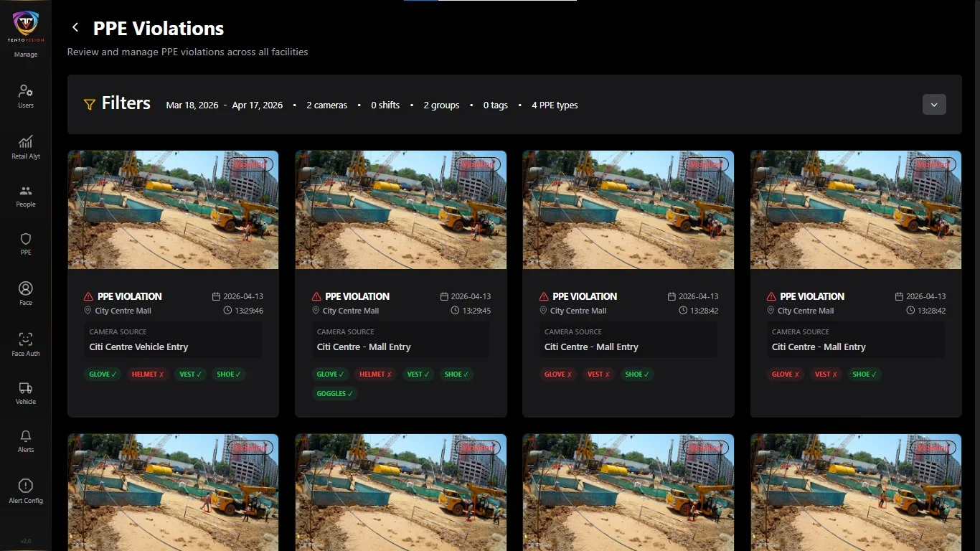Go back using the arrow beside PPE Violations
Screen dimensions: 980x551
pos(75,28)
